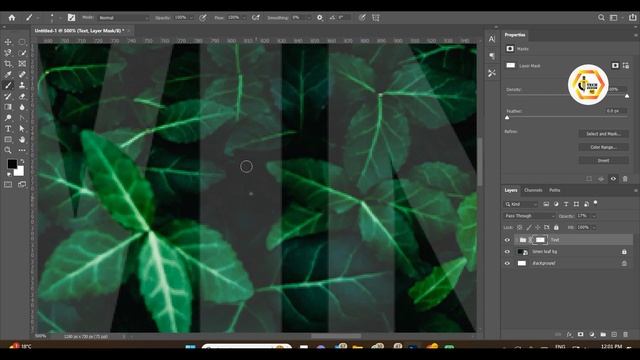Image resolution: width=640 pixels, height=360 pixels.
Task: Select the Gradient tool
Action: coord(8,107)
